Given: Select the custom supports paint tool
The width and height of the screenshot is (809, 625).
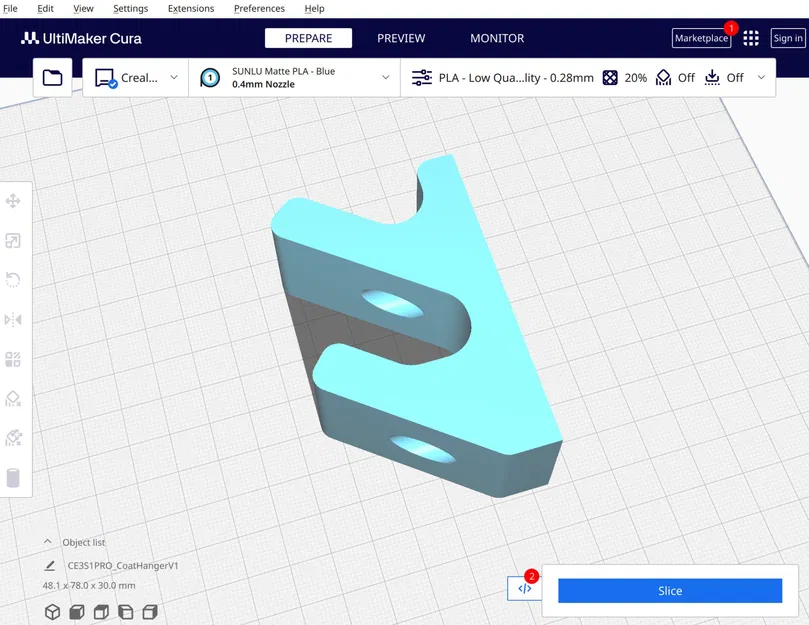Looking at the screenshot, I should 13,438.
